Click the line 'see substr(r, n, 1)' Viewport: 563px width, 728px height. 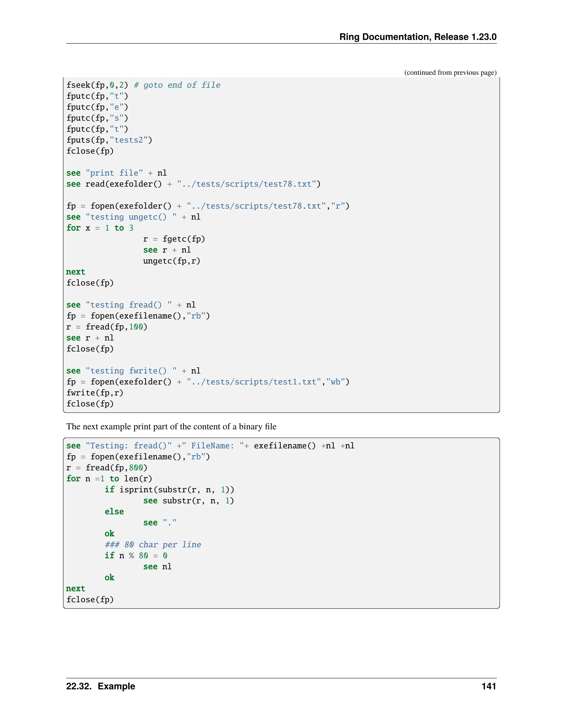(188, 501)
